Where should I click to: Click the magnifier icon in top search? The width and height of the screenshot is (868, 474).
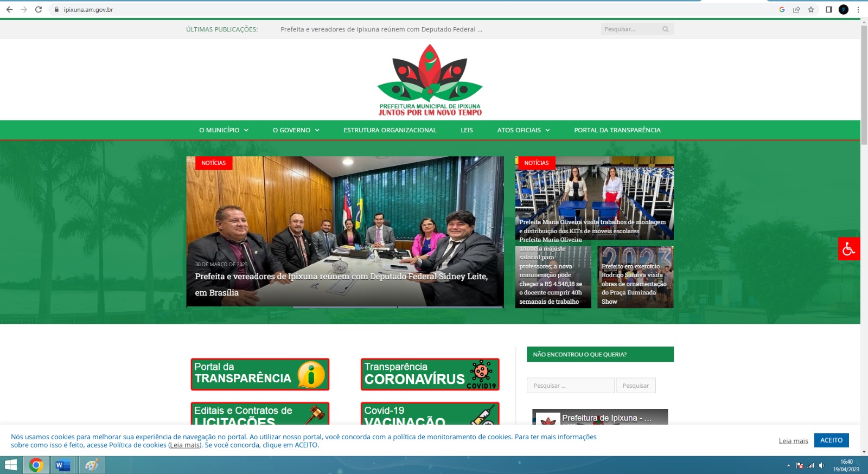click(x=666, y=29)
